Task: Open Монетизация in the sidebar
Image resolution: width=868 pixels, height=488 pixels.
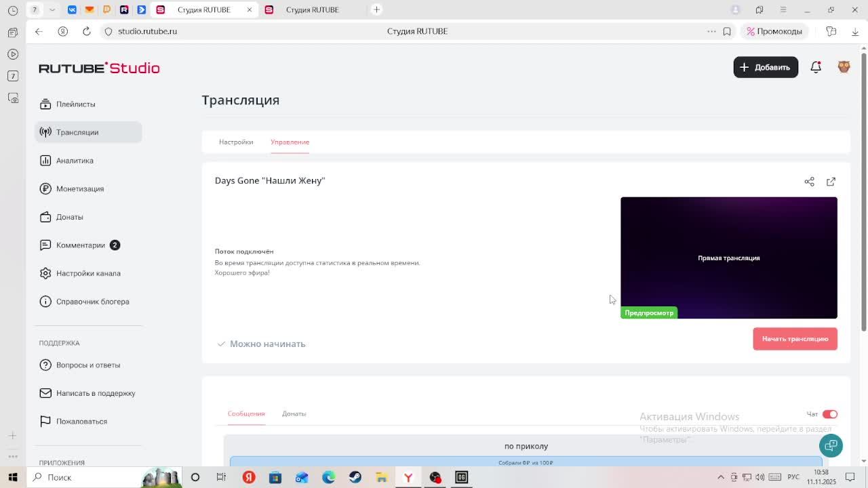Action: pyautogui.click(x=88, y=188)
